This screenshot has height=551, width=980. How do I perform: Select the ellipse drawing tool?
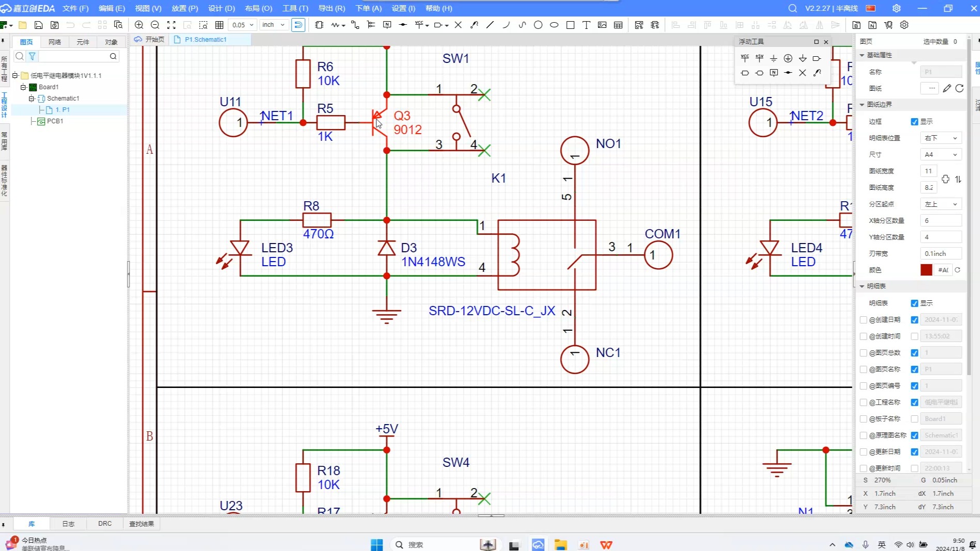(554, 25)
